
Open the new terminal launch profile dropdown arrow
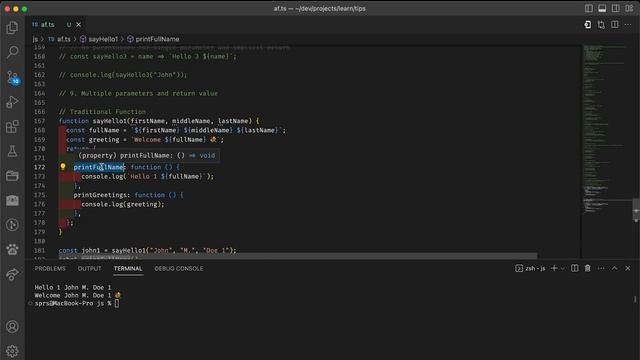[x=562, y=268]
